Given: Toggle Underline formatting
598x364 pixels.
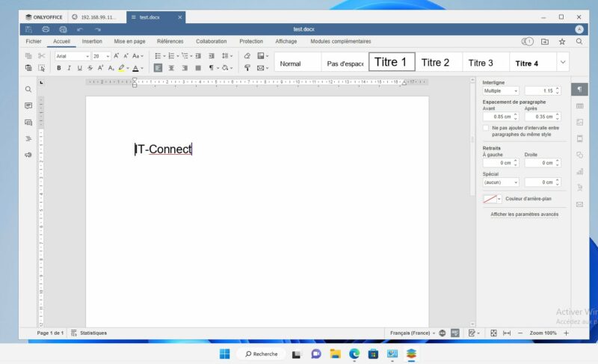Looking at the screenshot, I should [79, 68].
